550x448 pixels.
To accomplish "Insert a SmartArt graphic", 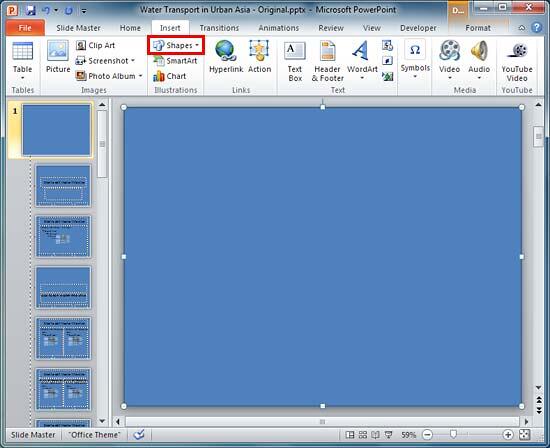I will click(x=175, y=61).
